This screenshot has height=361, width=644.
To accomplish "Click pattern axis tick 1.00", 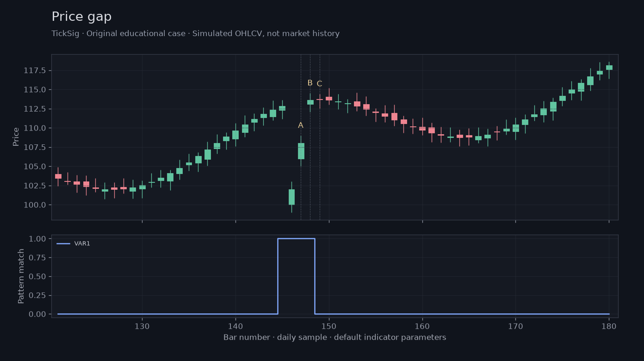I will (x=37, y=239).
